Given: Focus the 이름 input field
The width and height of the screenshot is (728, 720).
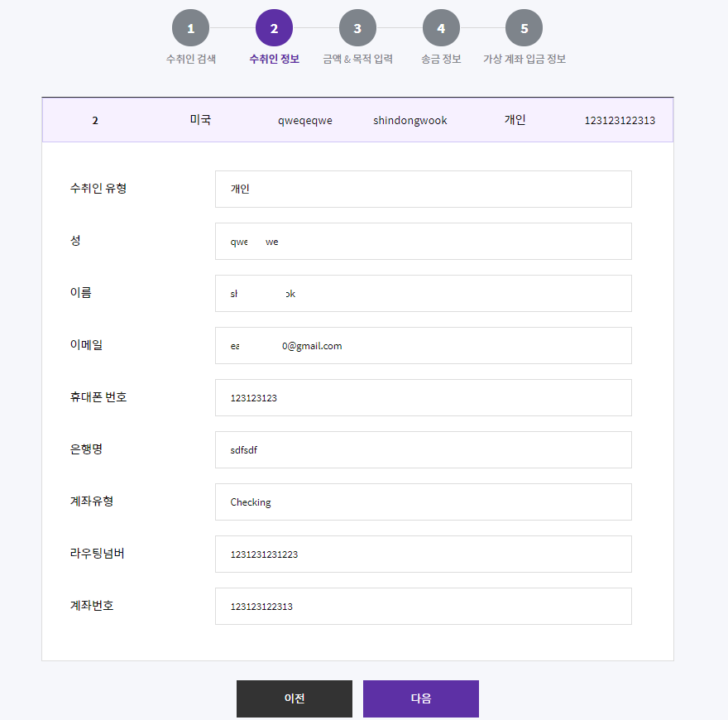Looking at the screenshot, I should (x=424, y=293).
